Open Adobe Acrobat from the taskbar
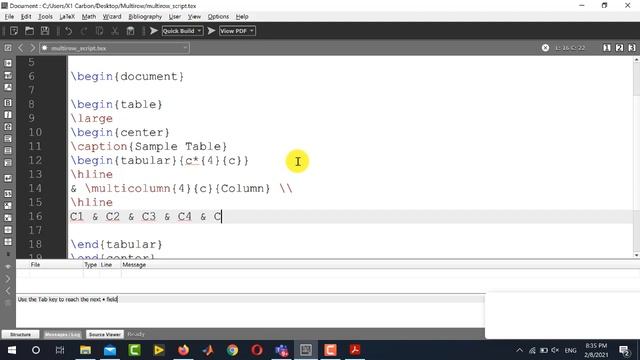 [x=355, y=350]
